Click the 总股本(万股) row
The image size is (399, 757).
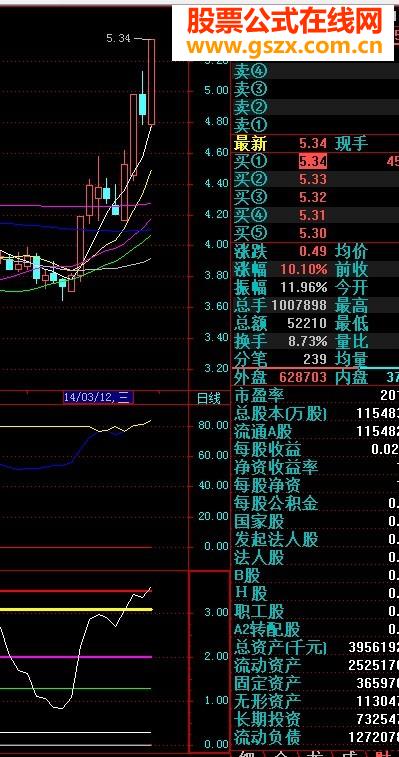click(x=316, y=413)
